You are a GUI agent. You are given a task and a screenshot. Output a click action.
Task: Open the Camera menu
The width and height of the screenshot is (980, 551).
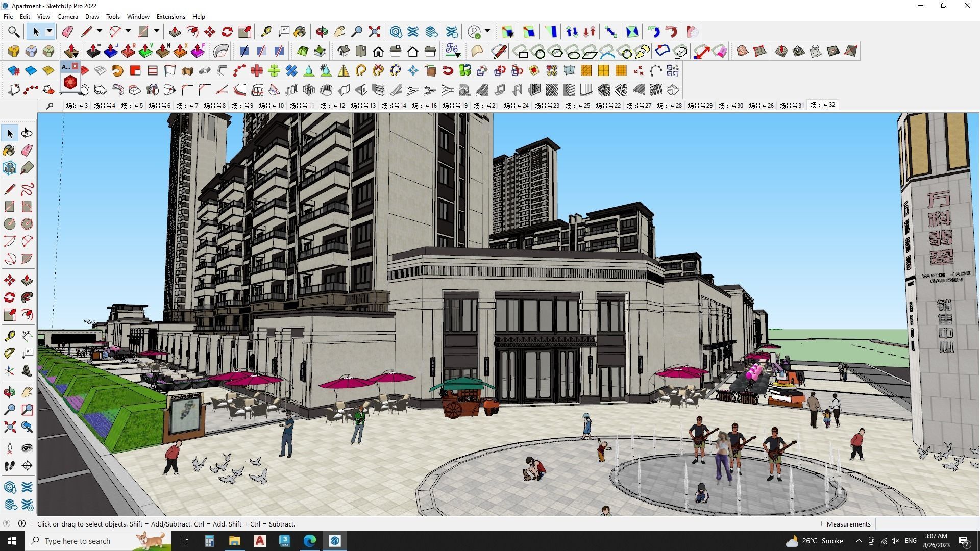pos(67,16)
